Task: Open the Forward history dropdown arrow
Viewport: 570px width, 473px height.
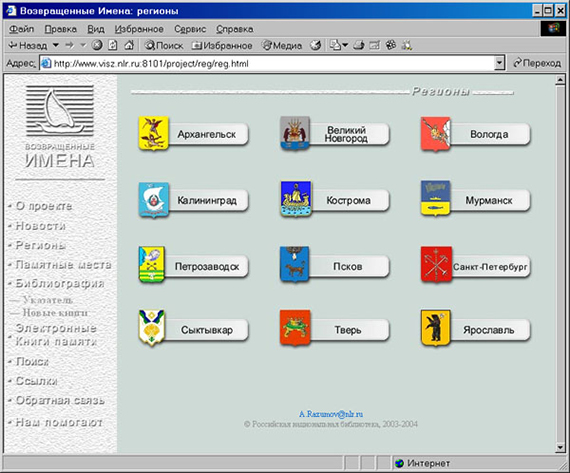Action: click(83, 45)
